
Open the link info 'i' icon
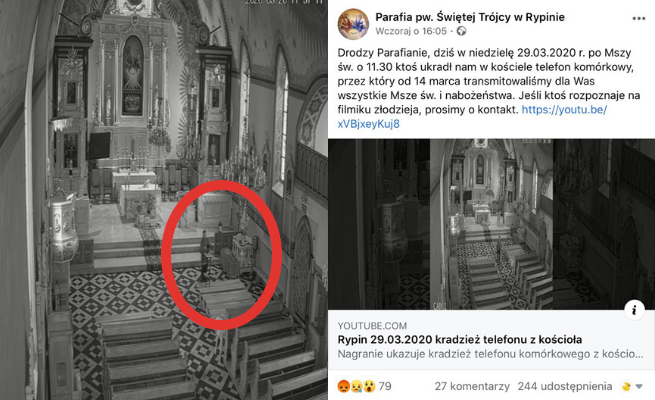pyautogui.click(x=634, y=310)
